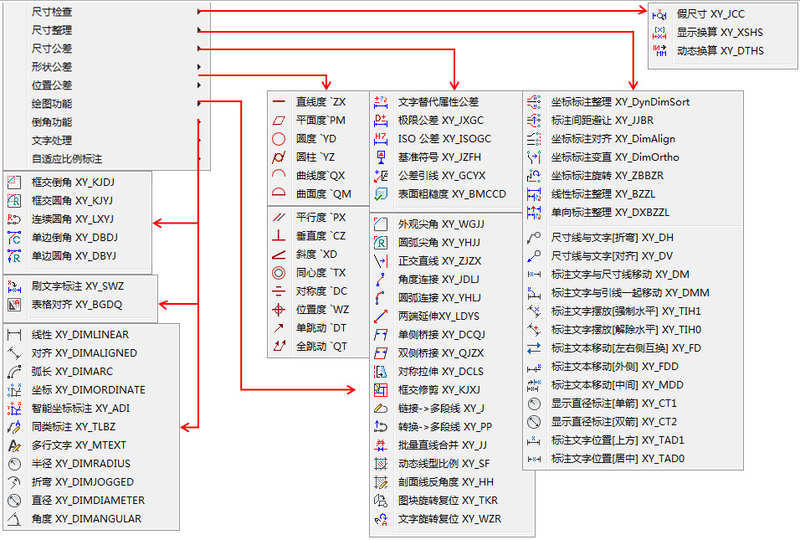The image size is (800, 540).
Task: Click the 垂直度 CZ perpendicularity icon
Action: tap(279, 235)
